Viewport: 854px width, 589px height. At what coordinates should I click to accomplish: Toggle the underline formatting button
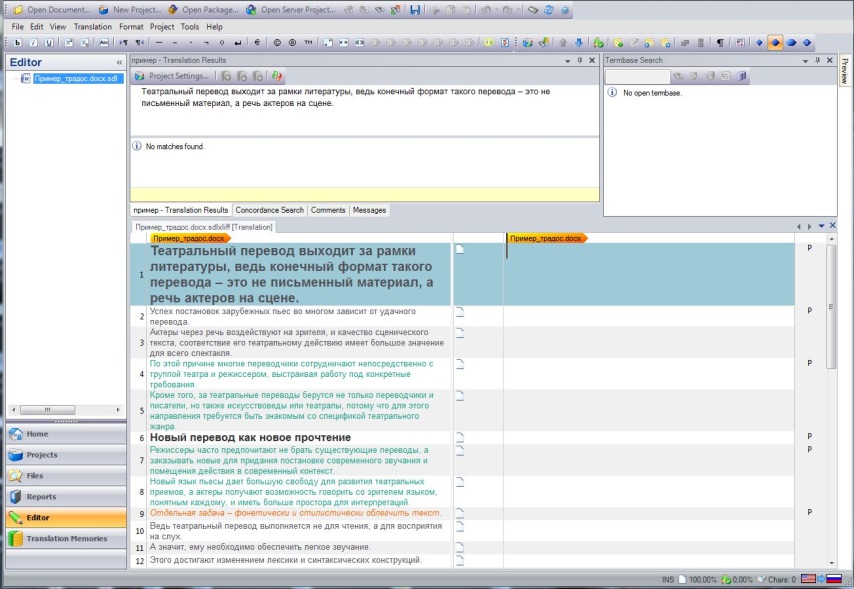tap(48, 43)
